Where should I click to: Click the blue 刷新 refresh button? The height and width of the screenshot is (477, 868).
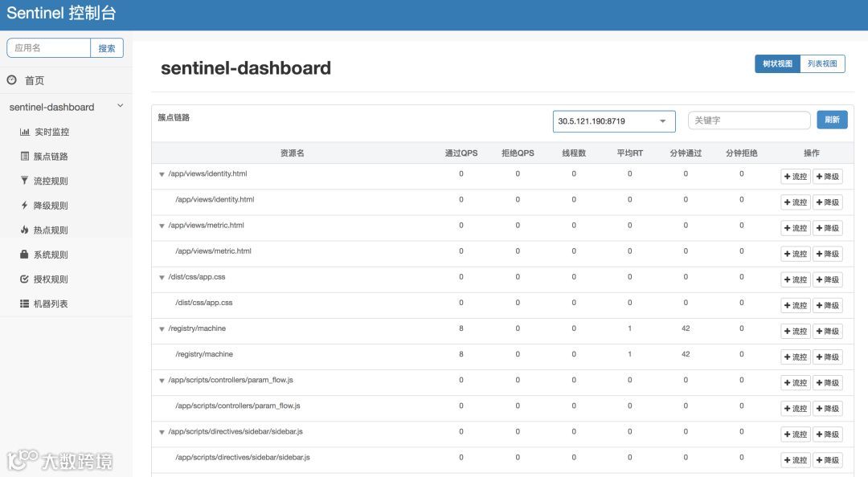click(832, 120)
